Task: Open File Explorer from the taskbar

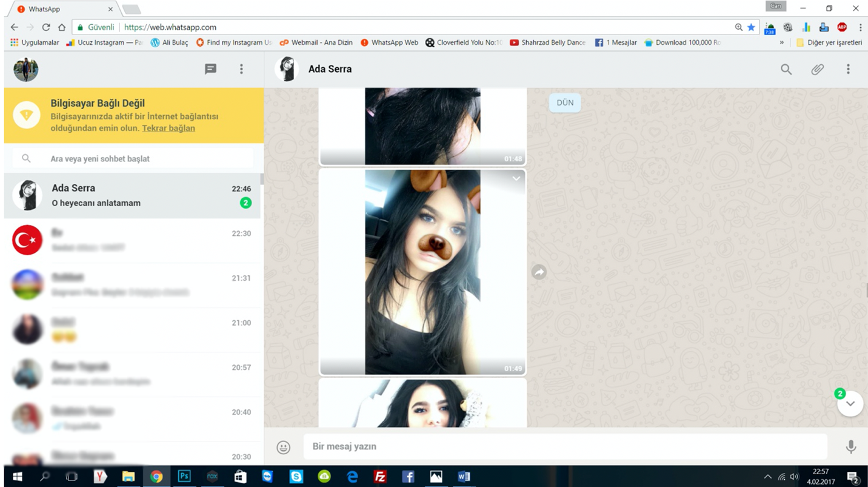Action: [128, 477]
